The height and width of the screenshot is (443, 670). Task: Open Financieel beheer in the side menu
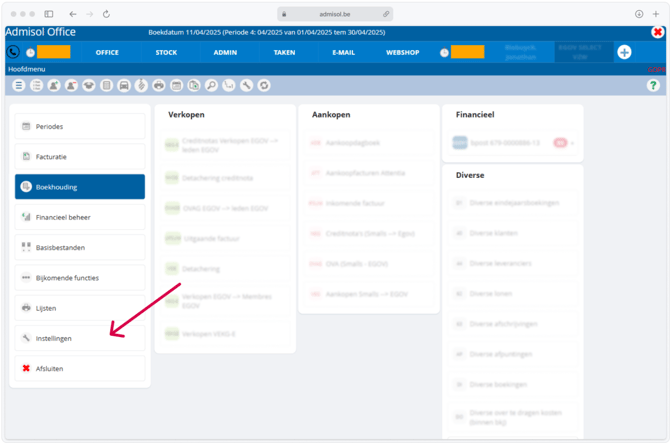80,217
